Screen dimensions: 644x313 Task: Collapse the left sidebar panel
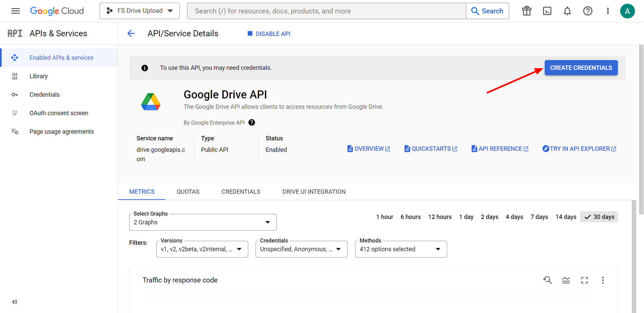tap(14, 302)
